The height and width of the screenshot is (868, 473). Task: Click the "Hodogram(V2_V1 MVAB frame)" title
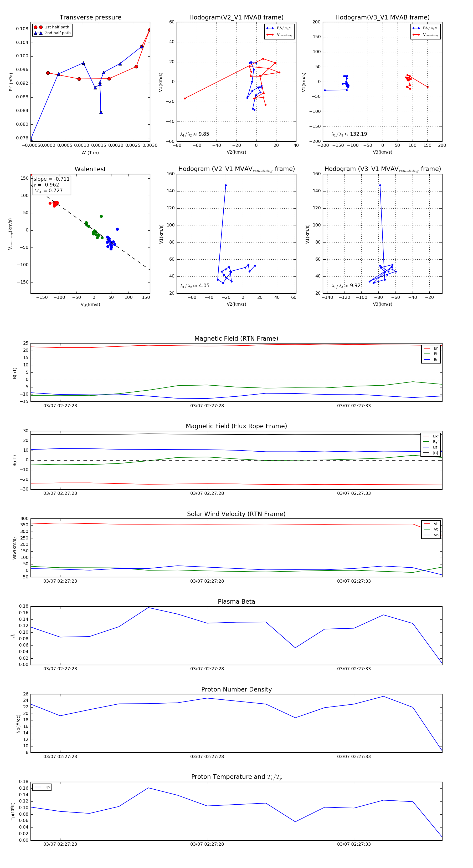[236, 18]
